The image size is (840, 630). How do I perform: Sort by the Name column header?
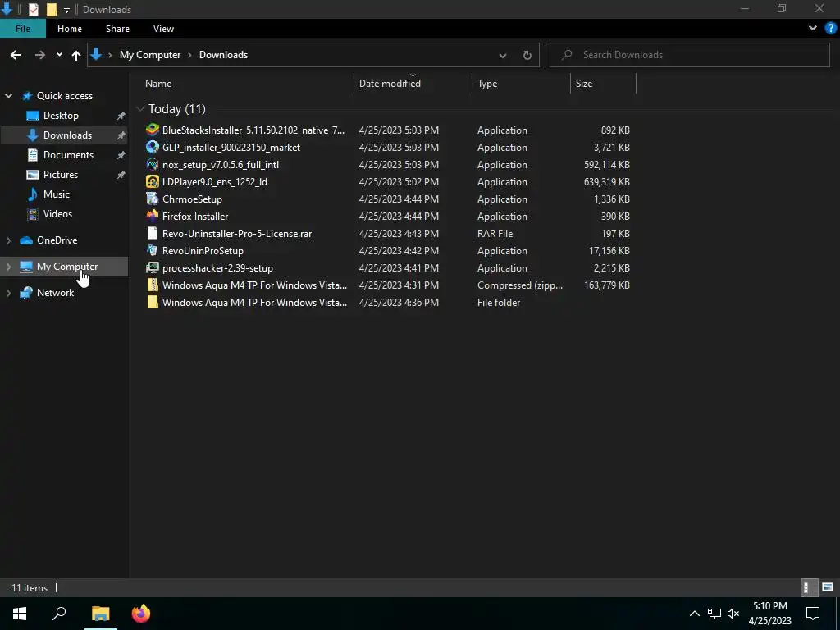(158, 84)
